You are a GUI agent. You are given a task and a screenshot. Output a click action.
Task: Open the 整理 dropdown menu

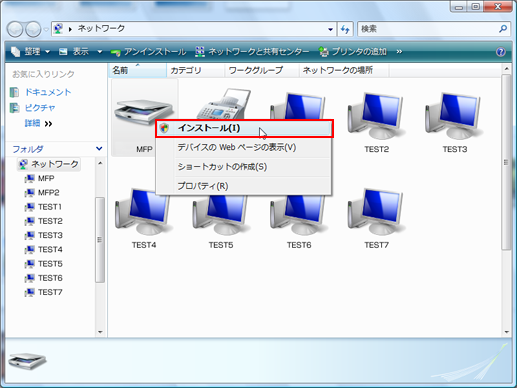30,52
